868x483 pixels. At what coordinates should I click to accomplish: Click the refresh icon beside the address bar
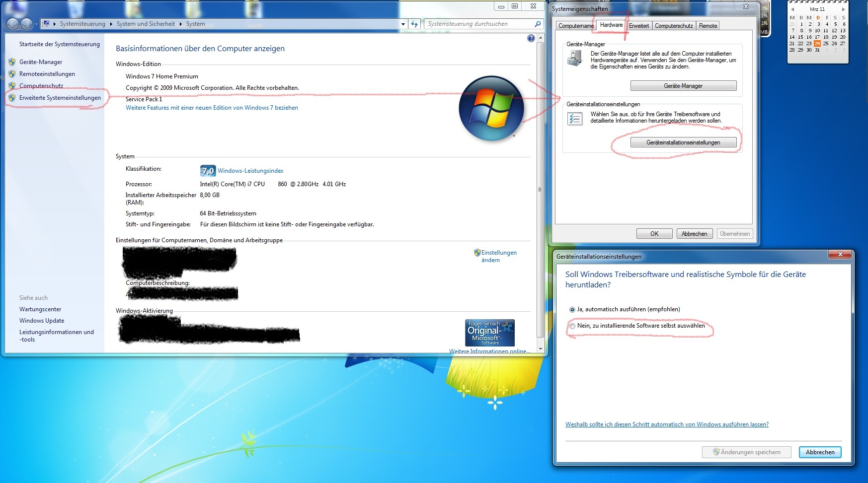[414, 24]
